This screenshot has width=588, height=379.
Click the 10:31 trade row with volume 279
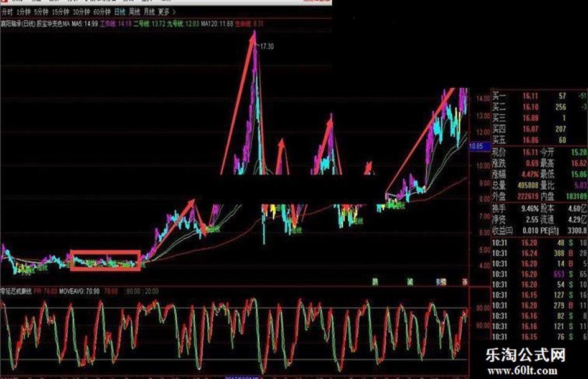[x=539, y=306]
